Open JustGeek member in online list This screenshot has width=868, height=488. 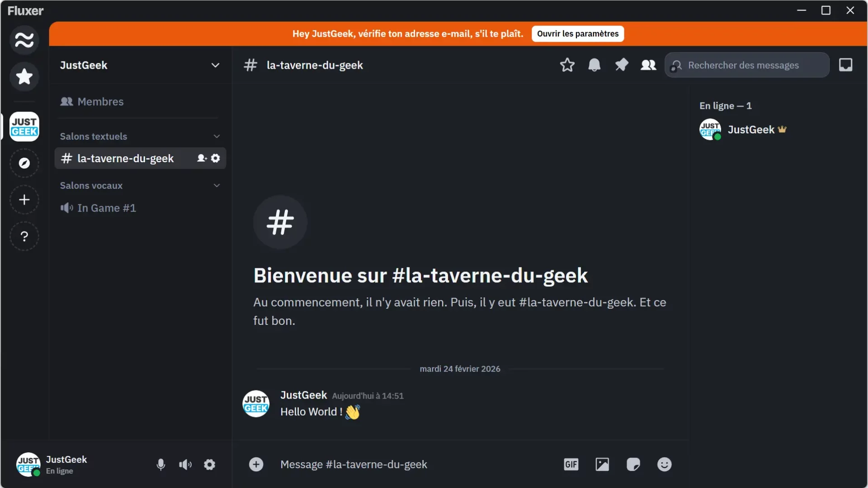pos(778,130)
